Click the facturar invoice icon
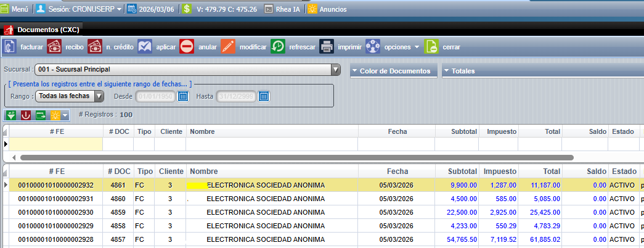Image resolution: width=644 pixels, height=248 pixels. click(x=10, y=47)
